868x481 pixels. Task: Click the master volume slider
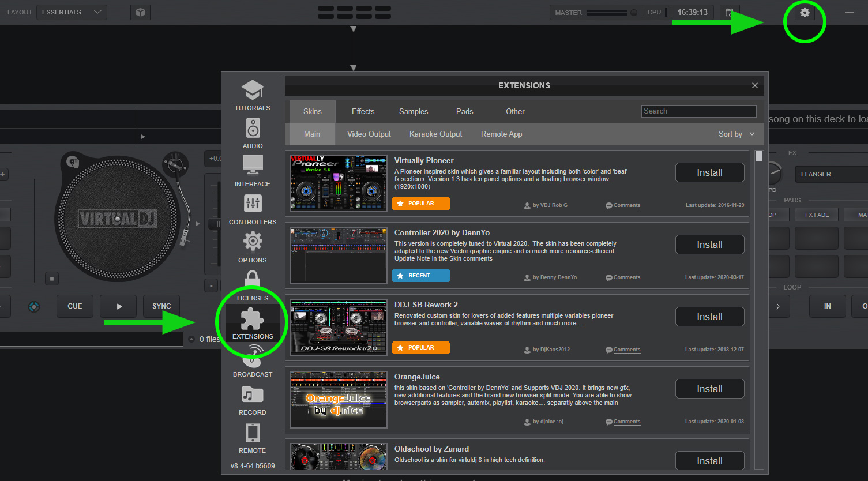tap(607, 12)
